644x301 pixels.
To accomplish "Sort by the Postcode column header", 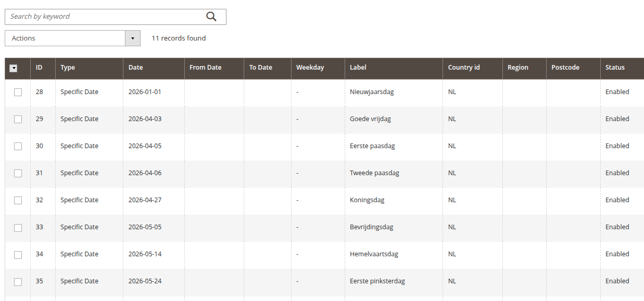I will point(573,68).
